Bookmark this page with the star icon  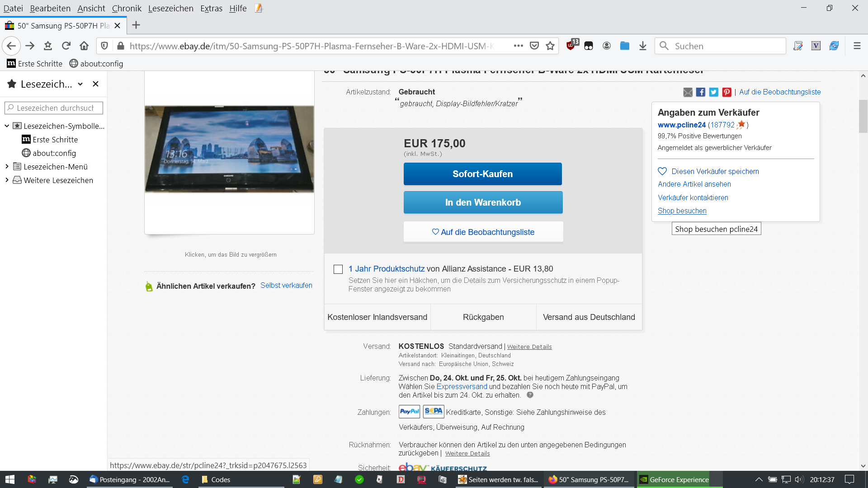(550, 46)
